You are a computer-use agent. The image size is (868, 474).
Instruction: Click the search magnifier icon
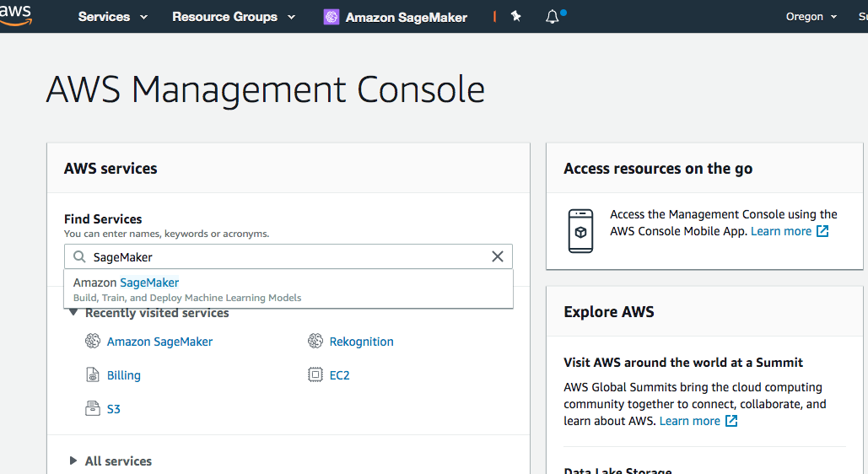pos(79,256)
